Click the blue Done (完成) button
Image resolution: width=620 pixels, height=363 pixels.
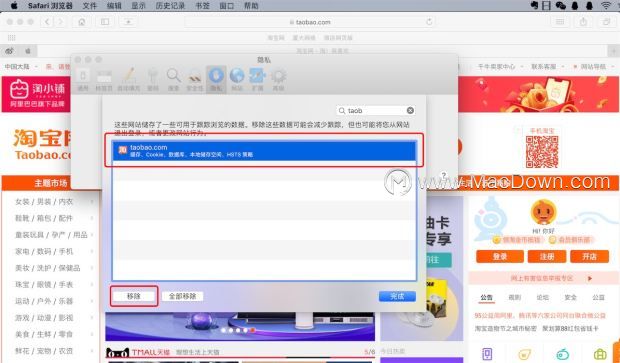tap(397, 296)
